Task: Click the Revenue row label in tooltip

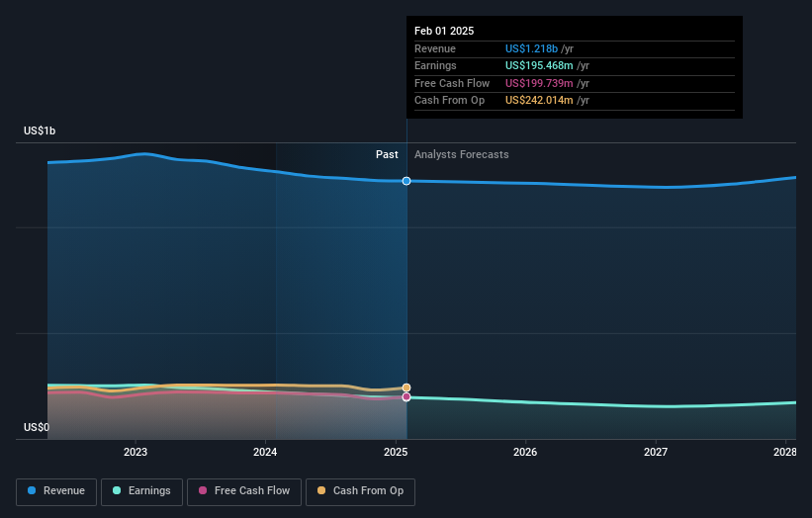Action: tap(435, 48)
